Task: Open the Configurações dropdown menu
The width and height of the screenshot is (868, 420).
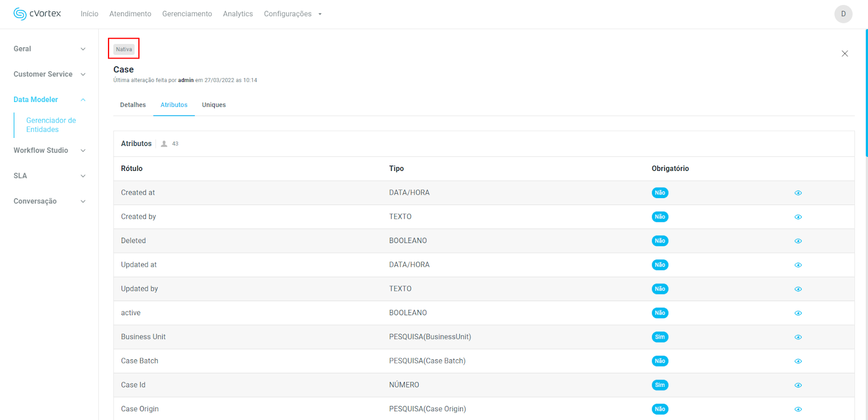Action: (x=292, y=14)
